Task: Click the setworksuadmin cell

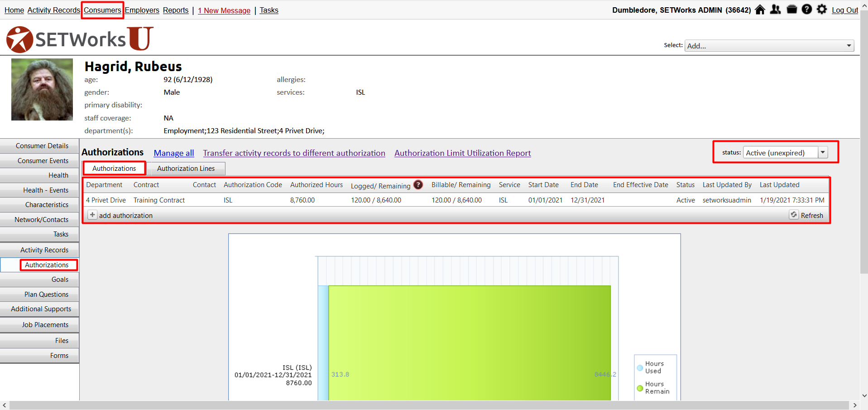Action: [x=727, y=200]
